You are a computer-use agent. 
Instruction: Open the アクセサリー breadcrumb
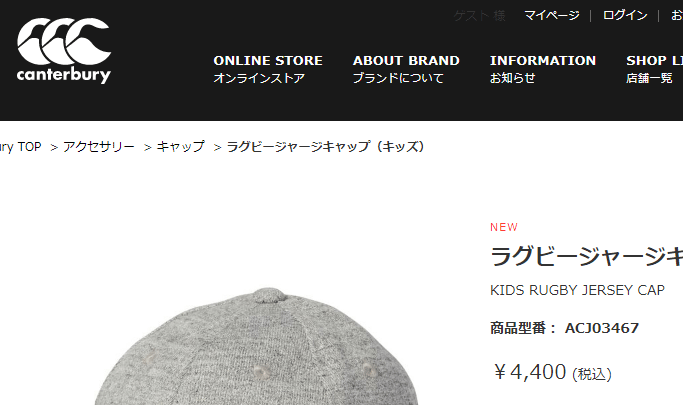coord(99,147)
